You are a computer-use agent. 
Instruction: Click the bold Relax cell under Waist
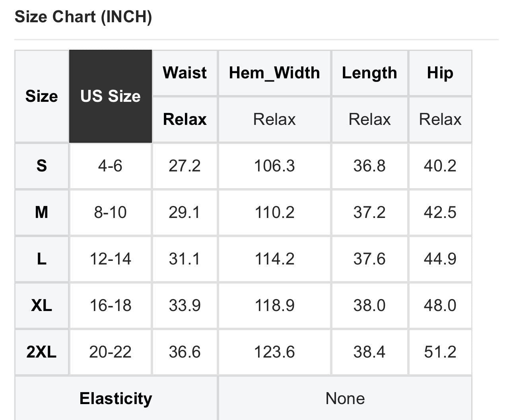(185, 119)
